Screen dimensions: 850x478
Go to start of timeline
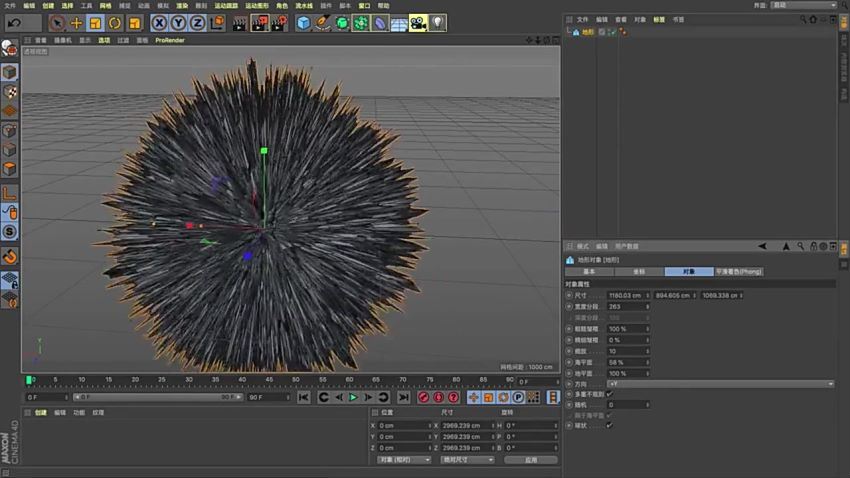tap(304, 397)
